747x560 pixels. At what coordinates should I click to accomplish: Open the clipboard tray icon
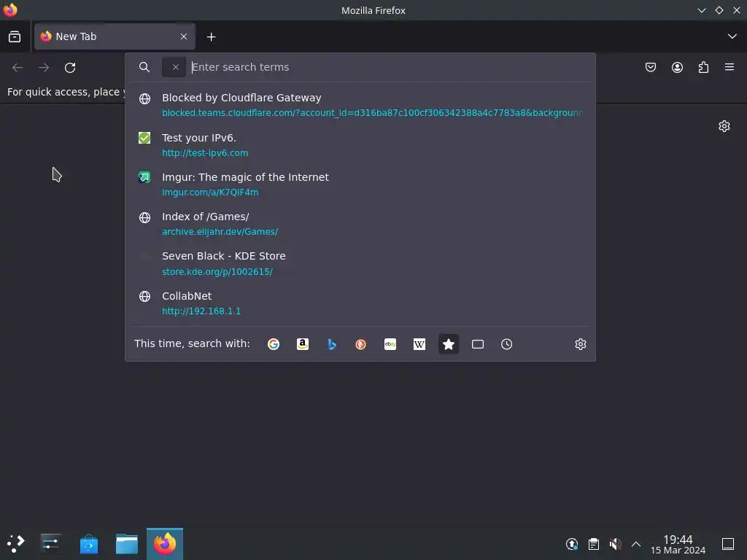pos(594,544)
